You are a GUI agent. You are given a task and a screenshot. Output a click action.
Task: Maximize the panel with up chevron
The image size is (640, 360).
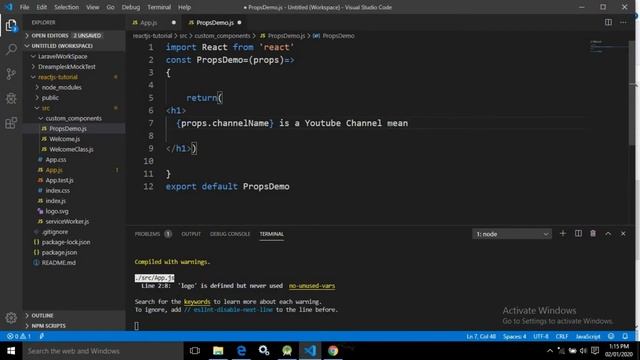click(608, 233)
